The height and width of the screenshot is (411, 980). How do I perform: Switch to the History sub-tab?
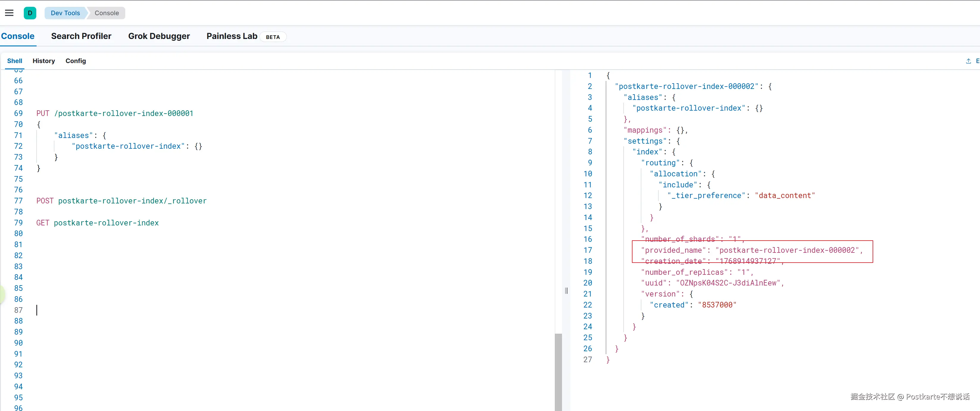click(43, 61)
